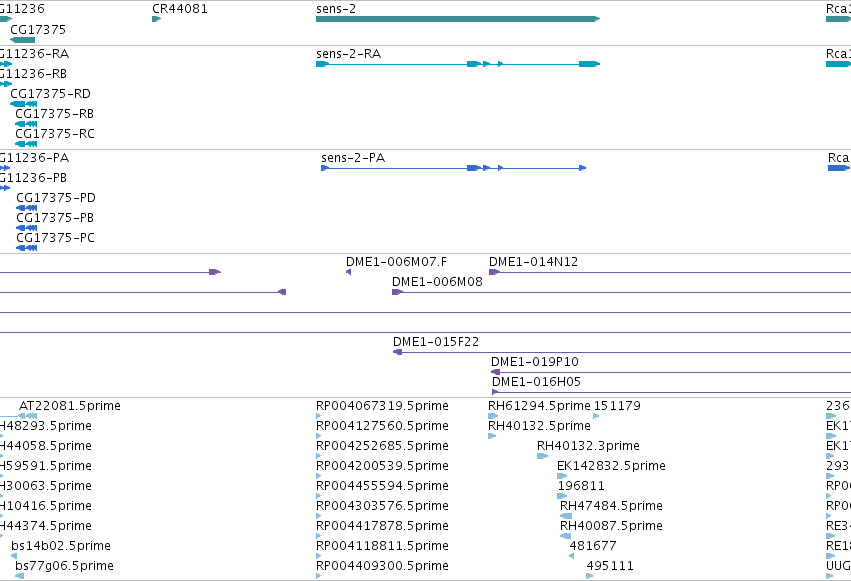Select the CG17375 gene feature
Image resolution: width=851 pixels, height=581 pixels.
pos(22,40)
